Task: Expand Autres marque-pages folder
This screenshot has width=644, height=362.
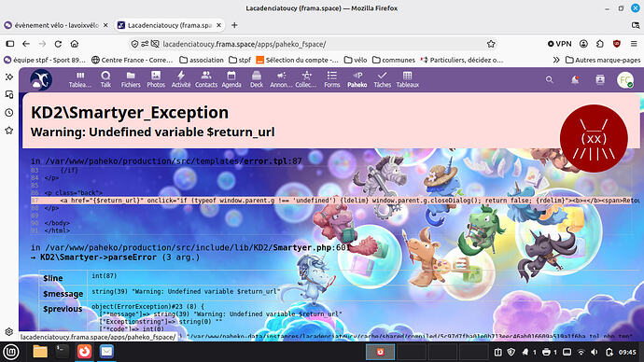Action: click(603, 60)
